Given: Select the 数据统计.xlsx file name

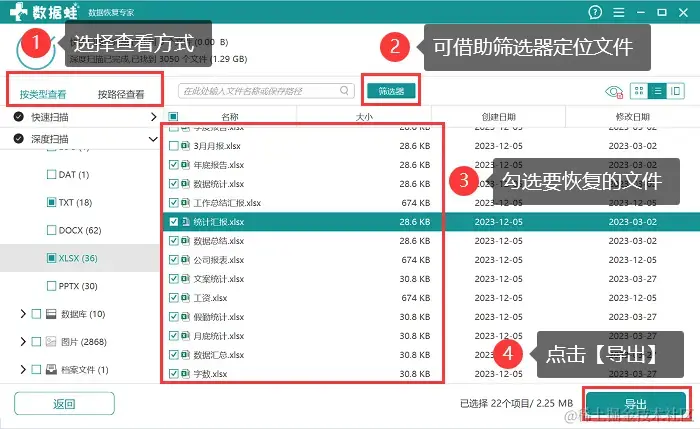Looking at the screenshot, I should pos(219,184).
